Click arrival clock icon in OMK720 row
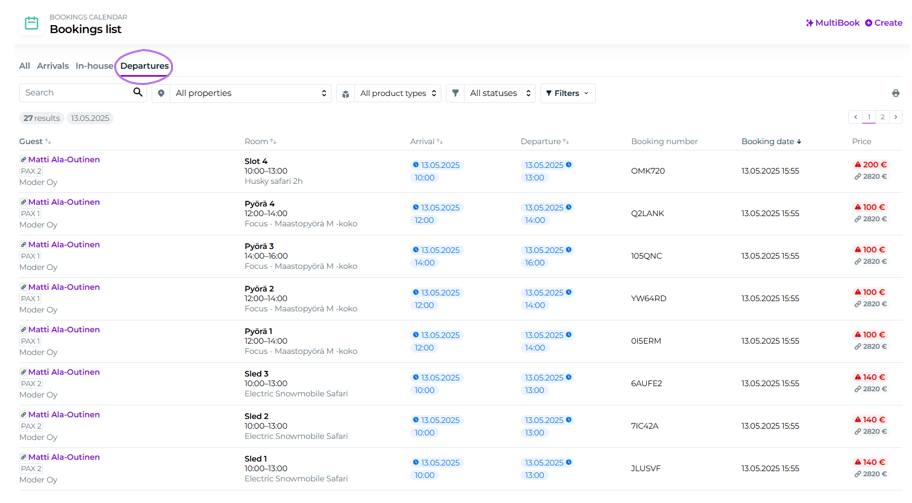912x503 pixels. click(416, 165)
